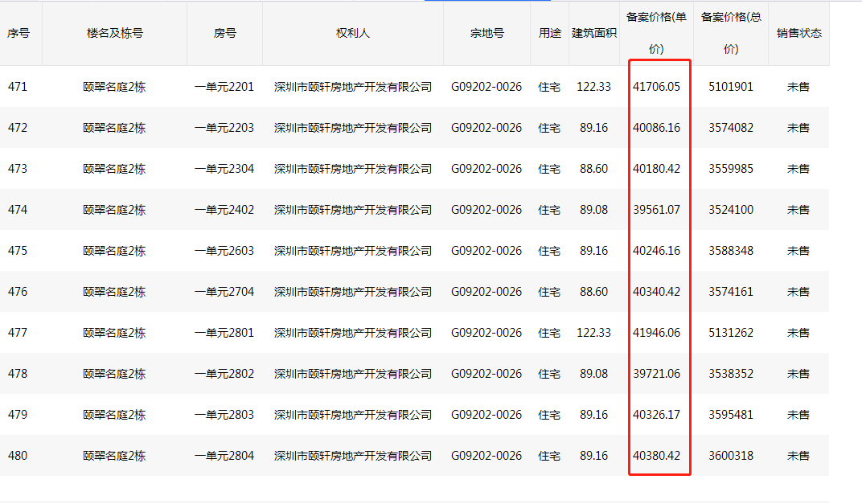Viewport: 862px width, 504px height.
Task: Click room number 一单元2801
Action: click(x=224, y=333)
